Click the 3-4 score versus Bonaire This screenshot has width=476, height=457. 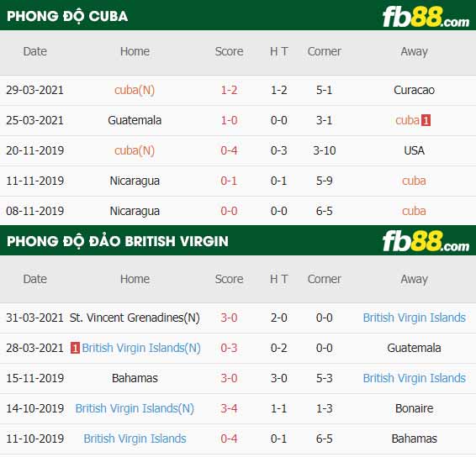(229, 408)
